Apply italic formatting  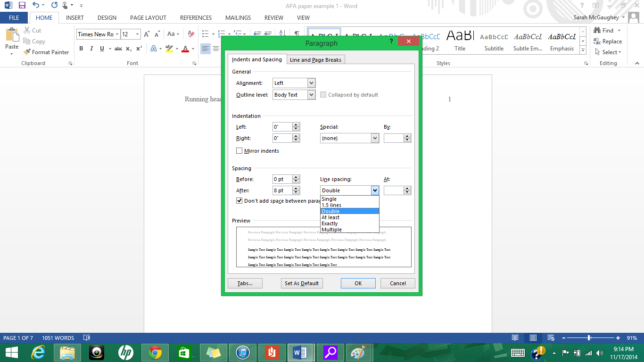coord(91,49)
